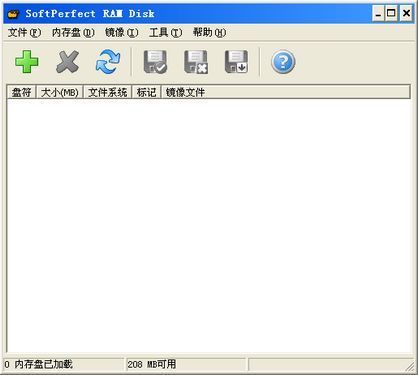
Task: Click the floppy icon with X mark
Action: coord(196,62)
